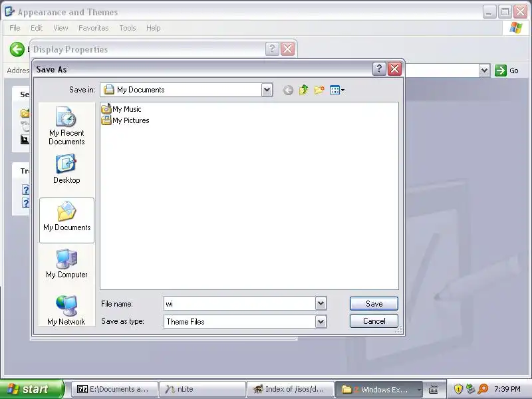532x399 pixels.
Task: Open Tools menu in Appearance and Themes
Action: pos(128,28)
